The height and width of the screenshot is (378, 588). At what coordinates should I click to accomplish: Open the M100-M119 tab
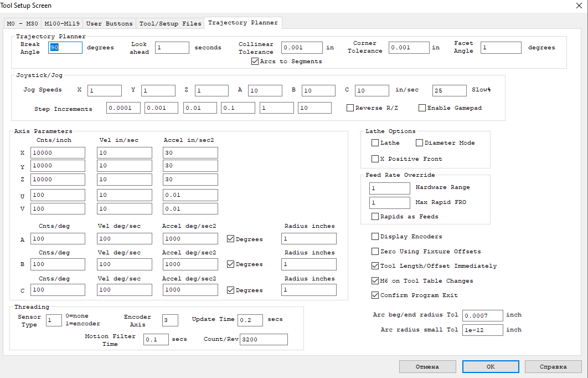click(x=62, y=24)
